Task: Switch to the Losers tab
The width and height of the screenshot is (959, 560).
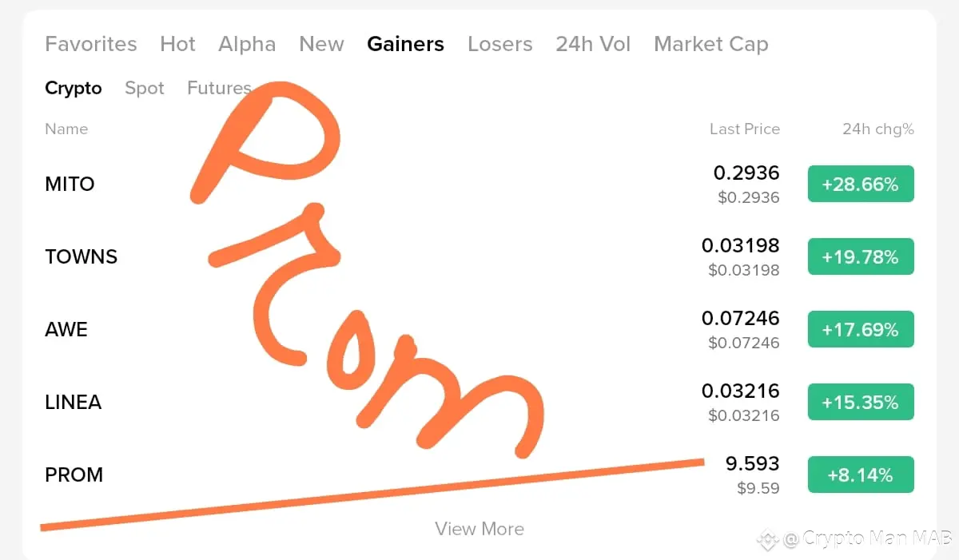Action: [x=500, y=44]
